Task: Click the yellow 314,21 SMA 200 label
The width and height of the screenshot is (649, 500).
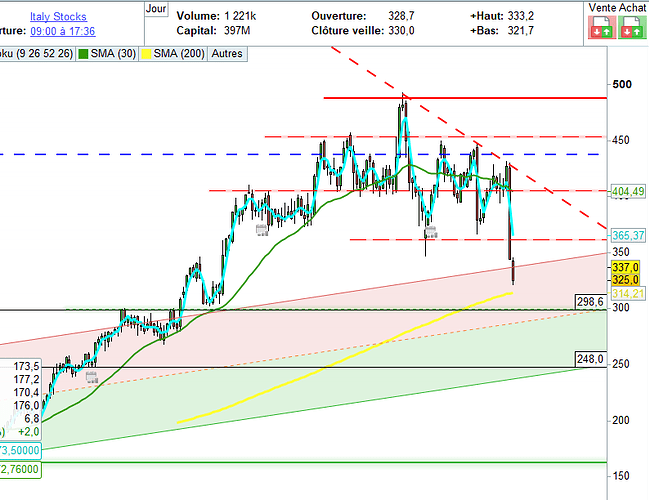Action: pyautogui.click(x=626, y=293)
